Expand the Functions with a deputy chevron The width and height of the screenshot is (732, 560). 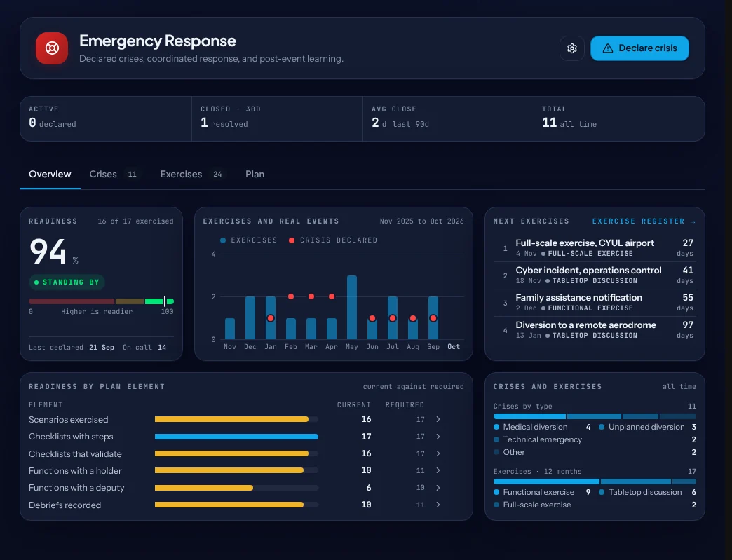[438, 487]
